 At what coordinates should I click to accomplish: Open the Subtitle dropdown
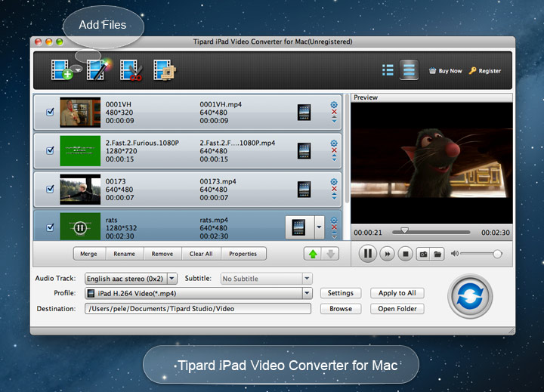tap(267, 279)
